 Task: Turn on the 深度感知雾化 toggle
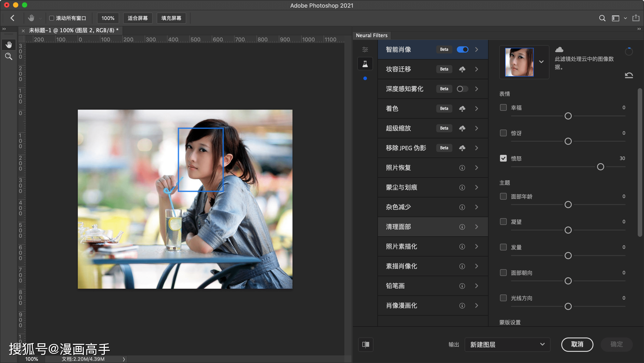[x=462, y=89]
